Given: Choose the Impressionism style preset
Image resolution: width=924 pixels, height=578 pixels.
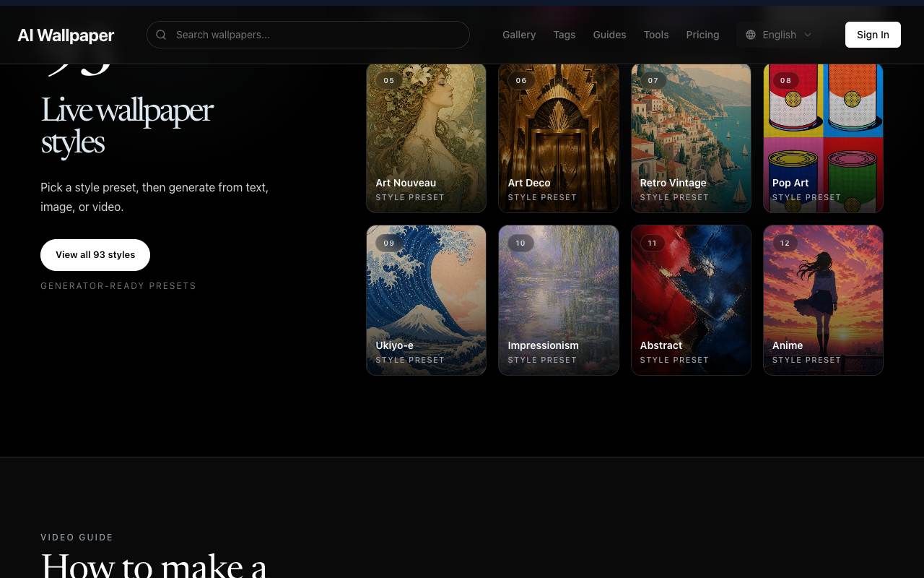Looking at the screenshot, I should pos(558,300).
